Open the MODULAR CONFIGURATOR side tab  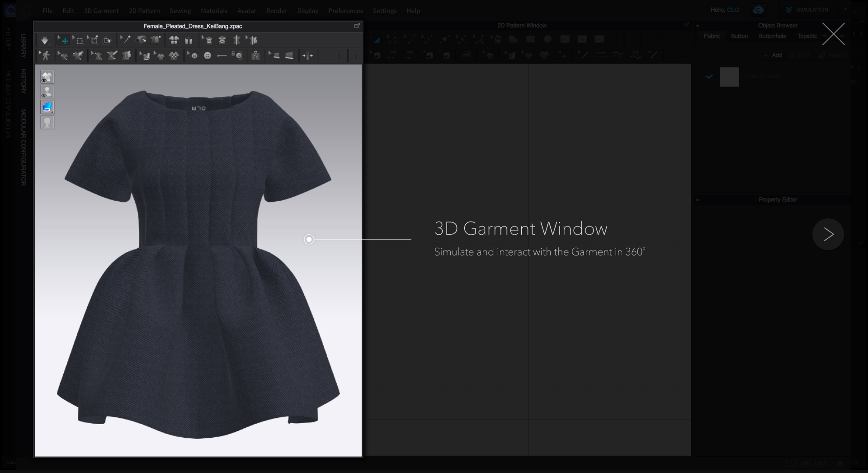[x=24, y=147]
